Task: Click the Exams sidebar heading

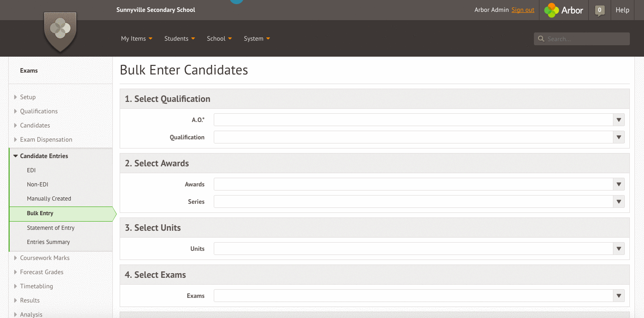Action: tap(29, 71)
